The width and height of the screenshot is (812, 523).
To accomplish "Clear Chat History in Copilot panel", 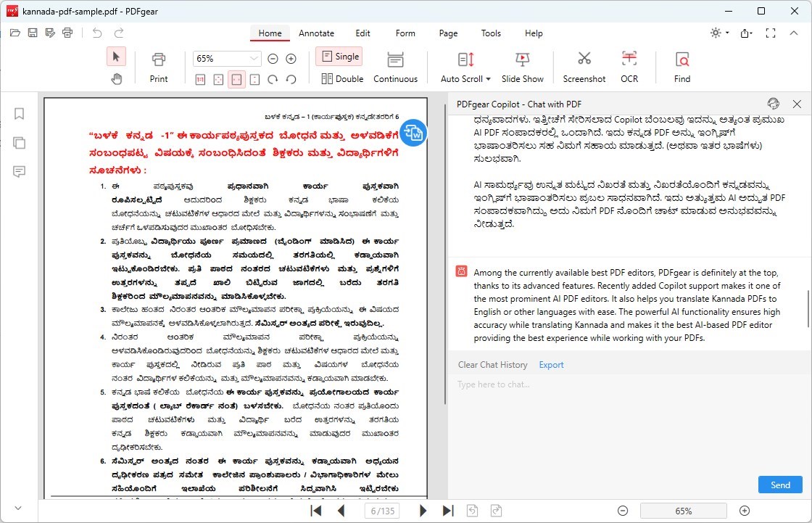I will 492,365.
